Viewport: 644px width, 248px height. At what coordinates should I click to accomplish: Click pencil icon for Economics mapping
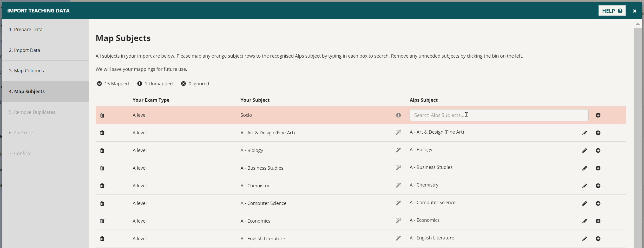point(584,221)
